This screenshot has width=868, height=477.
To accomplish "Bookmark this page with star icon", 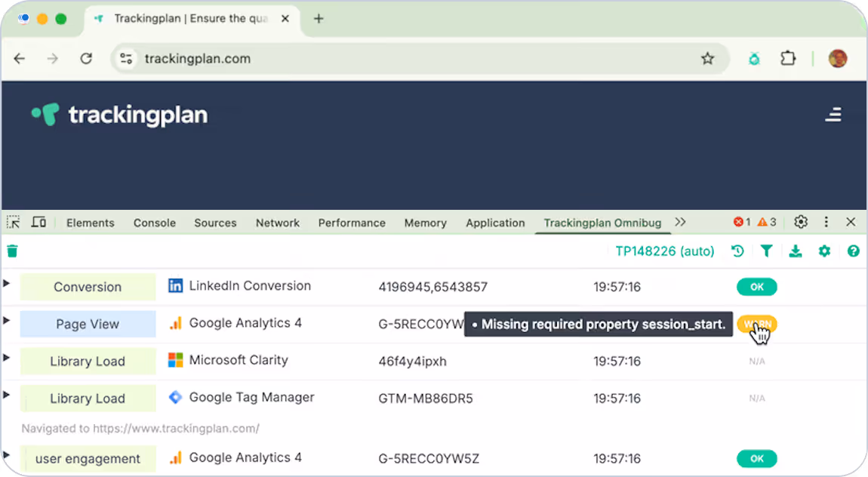I will pyautogui.click(x=707, y=59).
